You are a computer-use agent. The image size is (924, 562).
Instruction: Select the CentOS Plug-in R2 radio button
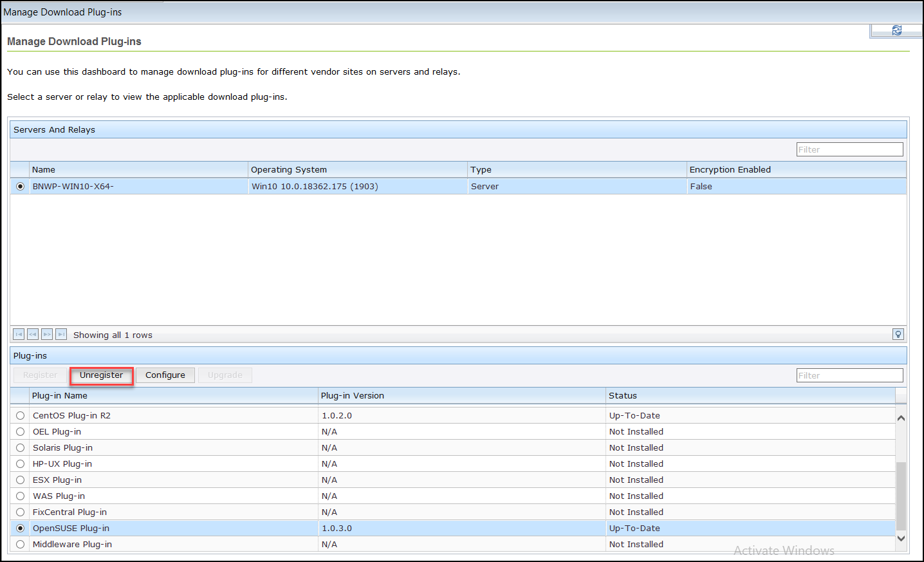click(20, 415)
